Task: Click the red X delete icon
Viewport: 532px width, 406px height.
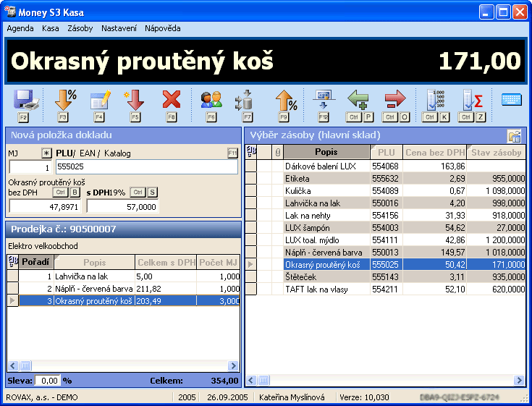Action: [172, 101]
